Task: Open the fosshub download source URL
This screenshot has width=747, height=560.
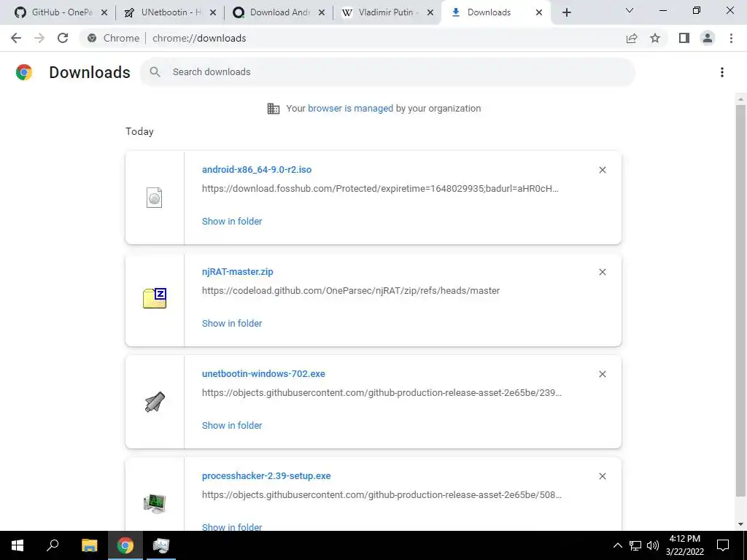Action: click(379, 188)
